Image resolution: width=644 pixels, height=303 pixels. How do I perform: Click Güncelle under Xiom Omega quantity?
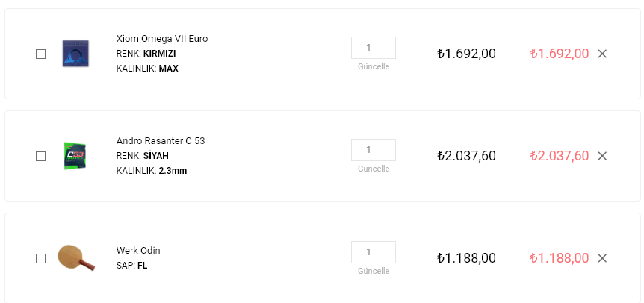click(x=374, y=66)
